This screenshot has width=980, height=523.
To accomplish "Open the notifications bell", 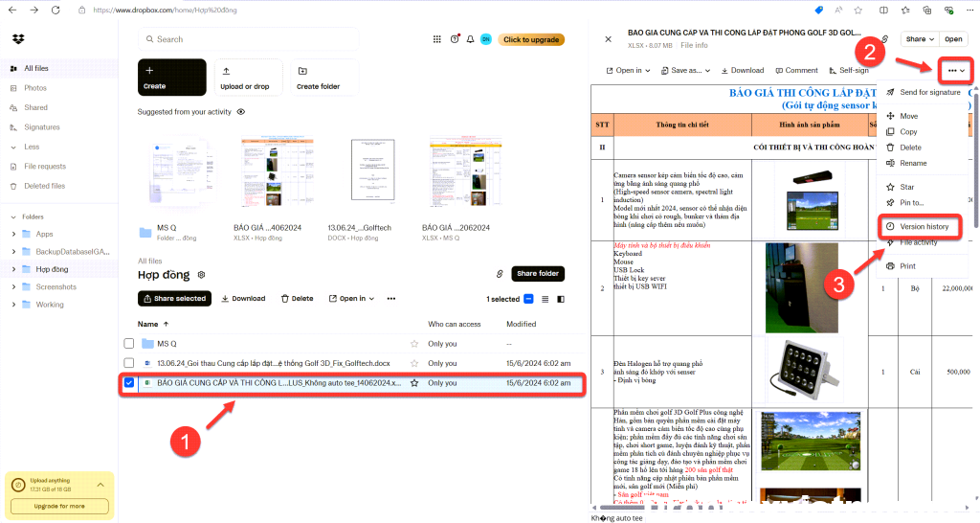I will (470, 39).
